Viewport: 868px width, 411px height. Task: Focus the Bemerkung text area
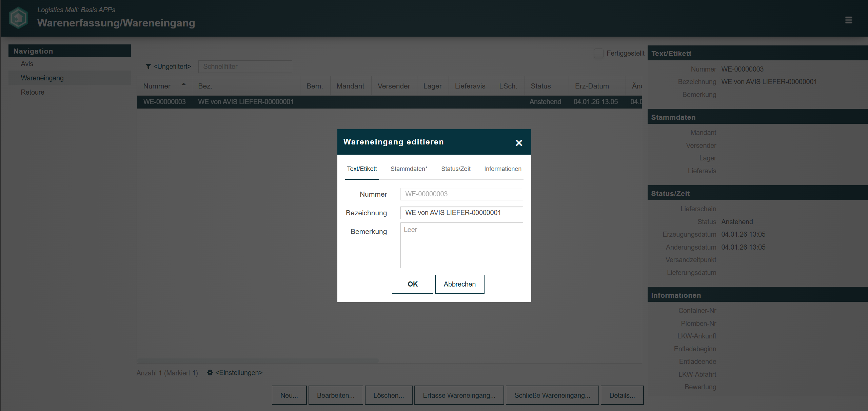point(461,245)
